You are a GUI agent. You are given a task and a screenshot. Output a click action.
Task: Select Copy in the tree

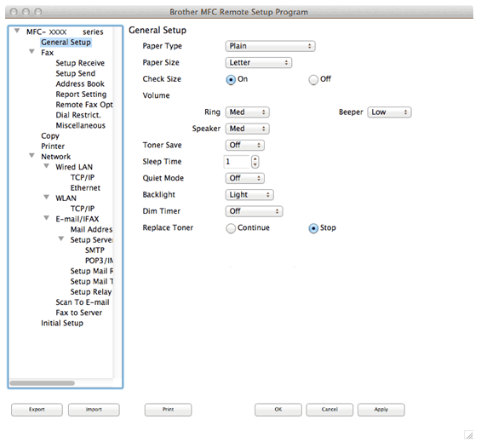[x=50, y=136]
